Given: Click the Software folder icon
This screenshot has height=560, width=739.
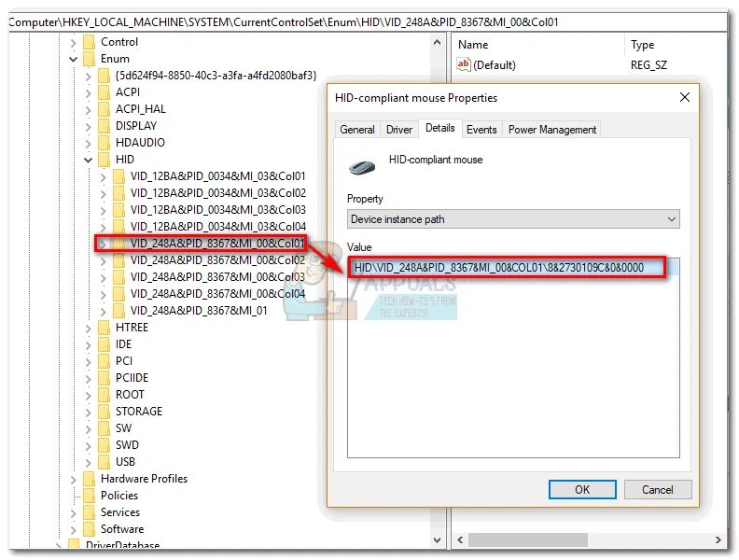Looking at the screenshot, I should click(89, 529).
